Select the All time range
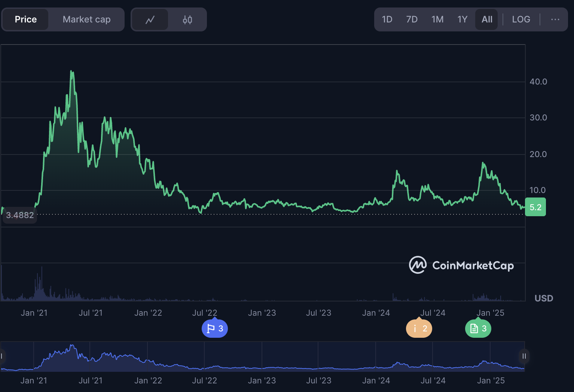Viewport: 574px width, 392px height. click(487, 19)
